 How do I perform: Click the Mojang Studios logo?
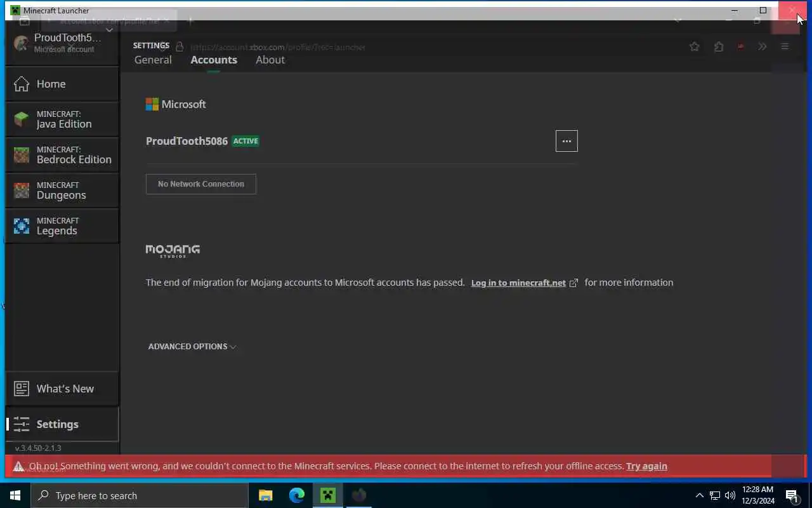coord(173,251)
